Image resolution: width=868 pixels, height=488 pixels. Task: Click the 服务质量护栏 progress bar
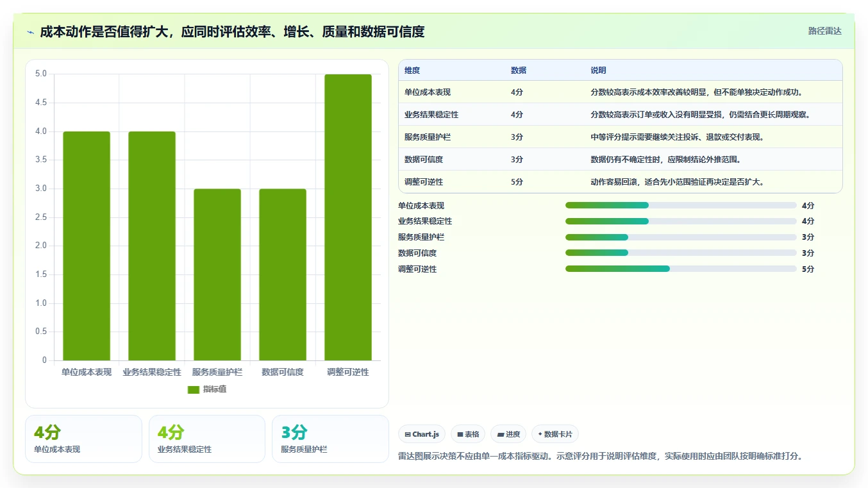681,237
